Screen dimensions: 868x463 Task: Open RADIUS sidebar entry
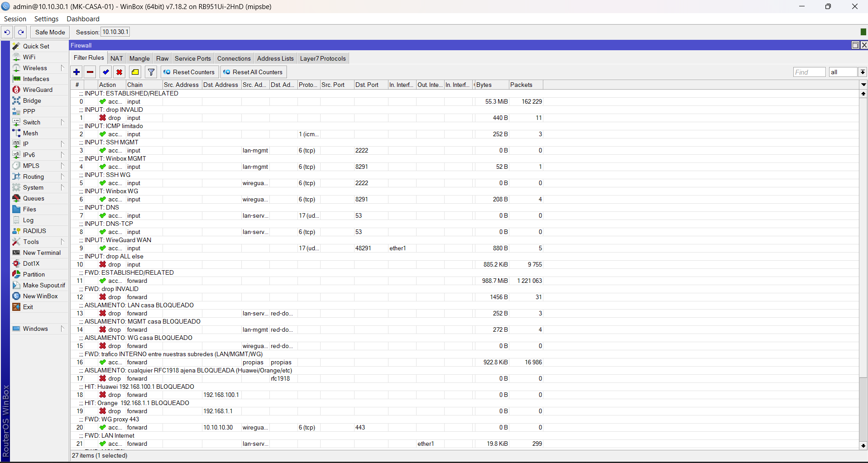tap(34, 231)
